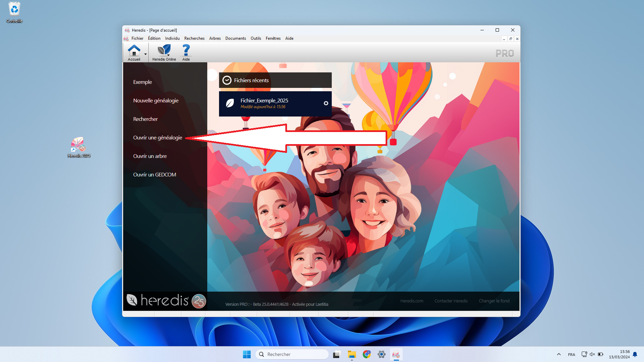Viewport: 644px width, 362px height.
Task: Click the taskbar Rechercher search field
Action: point(292,354)
